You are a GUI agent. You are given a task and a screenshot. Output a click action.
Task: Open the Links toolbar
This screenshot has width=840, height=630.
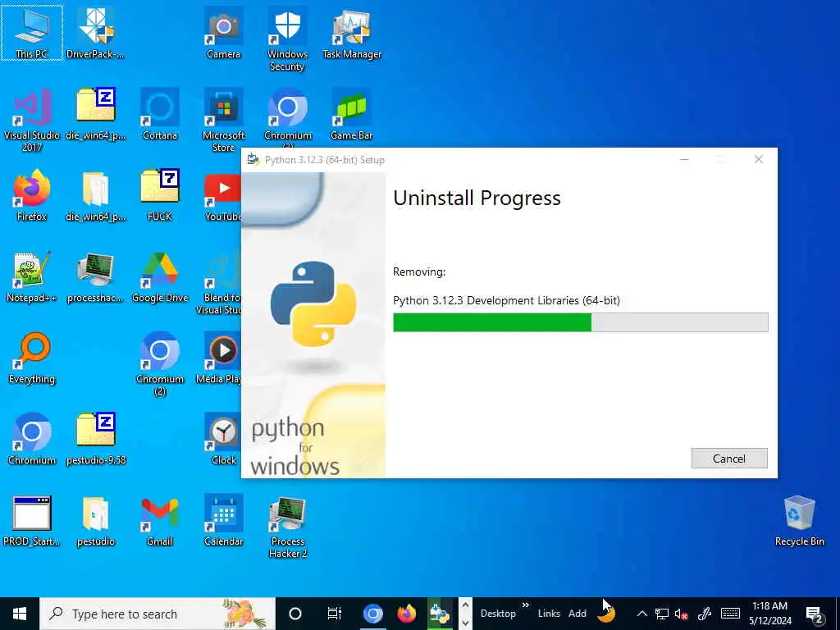[549, 614]
